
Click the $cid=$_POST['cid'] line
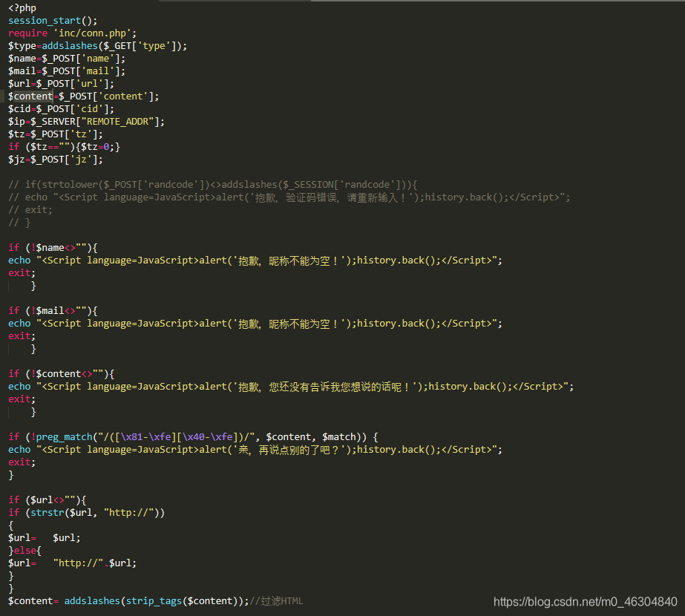coord(61,109)
